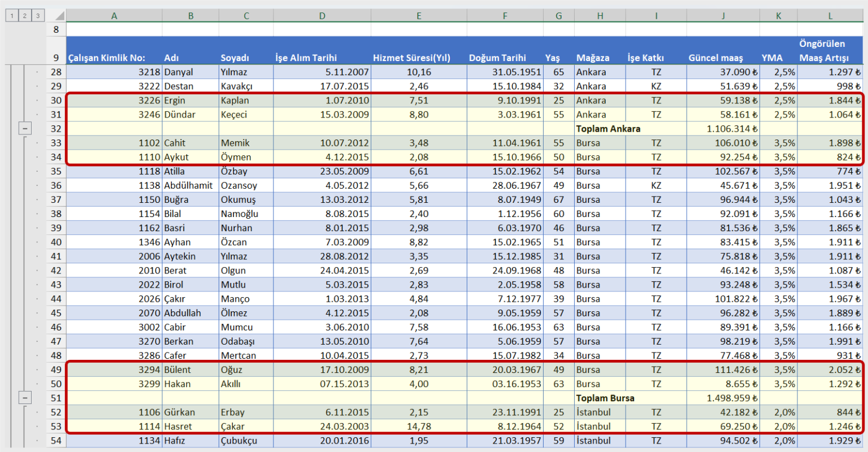Image resolution: width=868 pixels, height=452 pixels.
Task: Select the name cell 'Dündar'
Action: pyautogui.click(x=190, y=114)
